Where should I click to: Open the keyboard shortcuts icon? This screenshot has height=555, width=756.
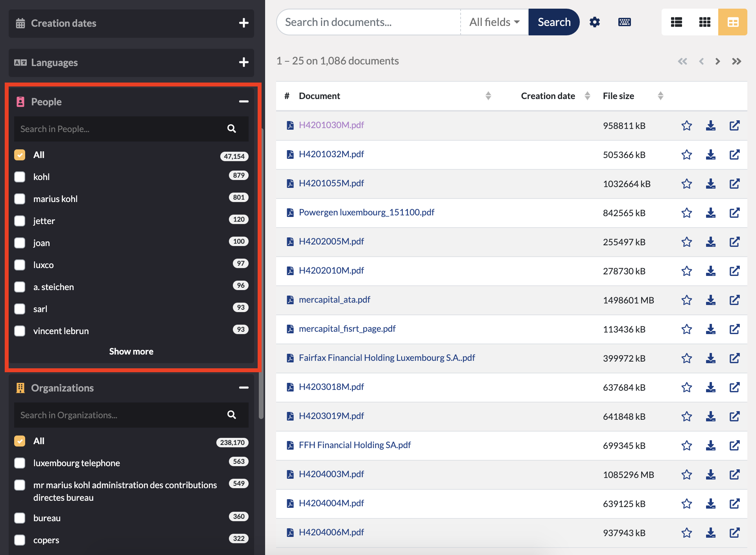coord(624,22)
